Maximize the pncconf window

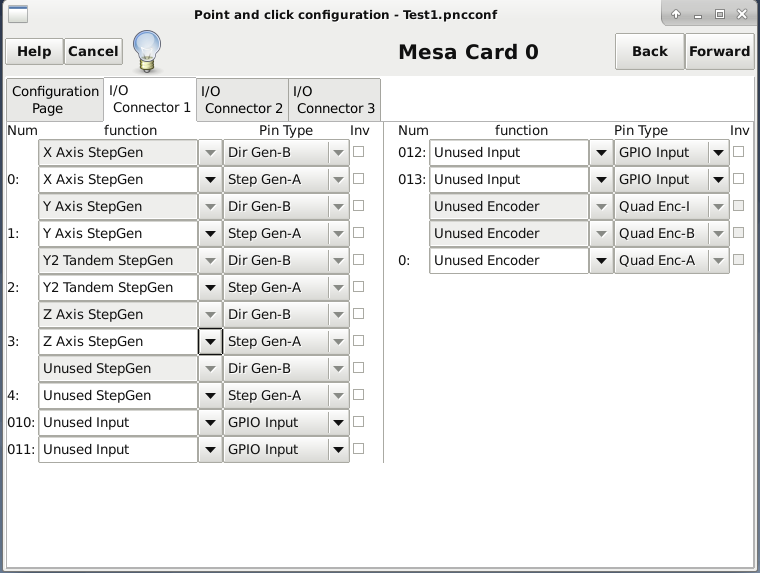pos(720,14)
